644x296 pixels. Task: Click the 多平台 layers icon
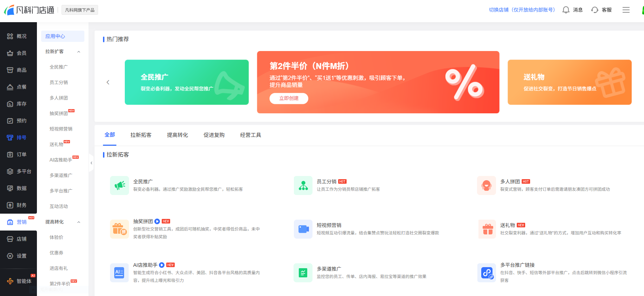pos(10,171)
